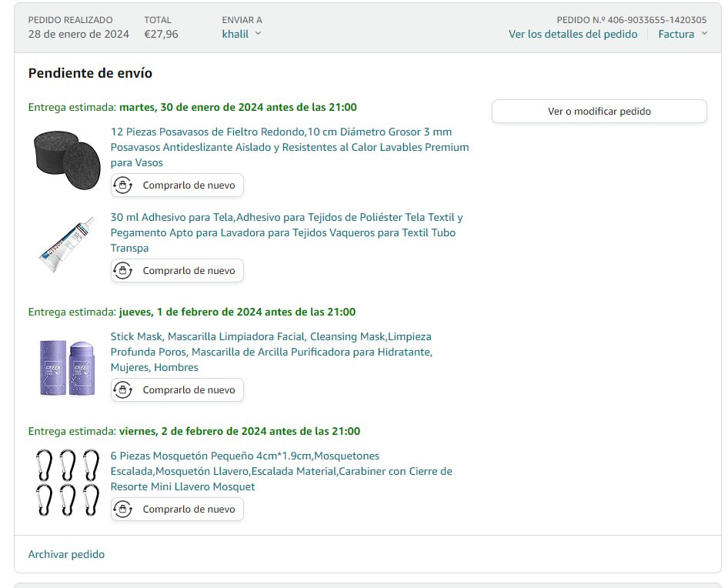Expand the Factura dropdown
The width and height of the screenshot is (728, 588).
[682, 34]
